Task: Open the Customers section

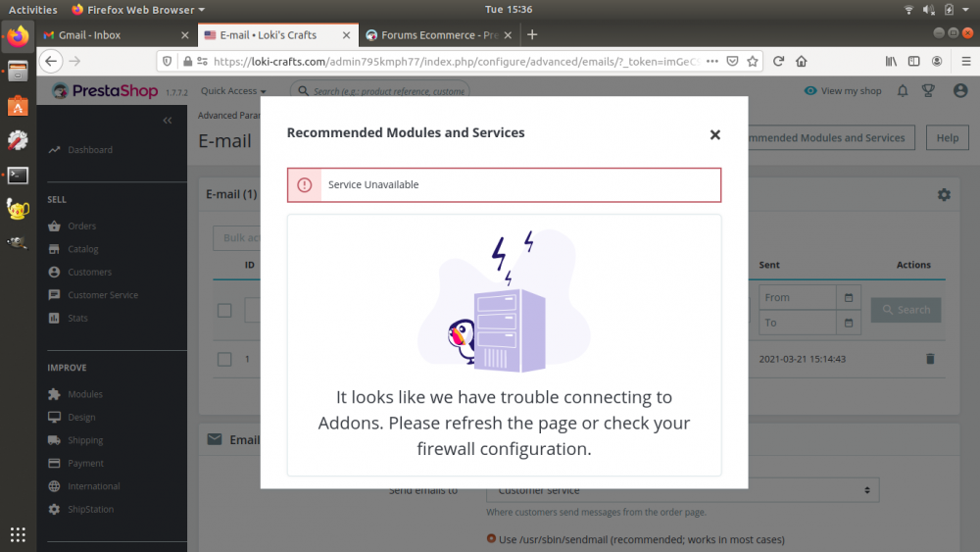Action: (x=89, y=273)
